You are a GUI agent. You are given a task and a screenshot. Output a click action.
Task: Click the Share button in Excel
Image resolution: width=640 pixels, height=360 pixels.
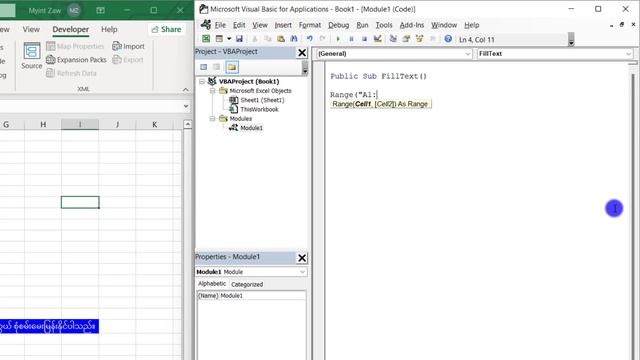(166, 29)
